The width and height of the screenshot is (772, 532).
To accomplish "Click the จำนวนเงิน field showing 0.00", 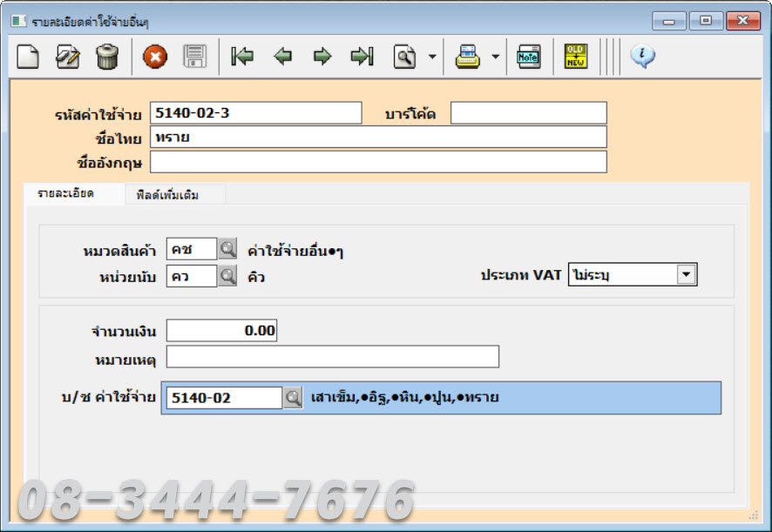I will point(221,330).
